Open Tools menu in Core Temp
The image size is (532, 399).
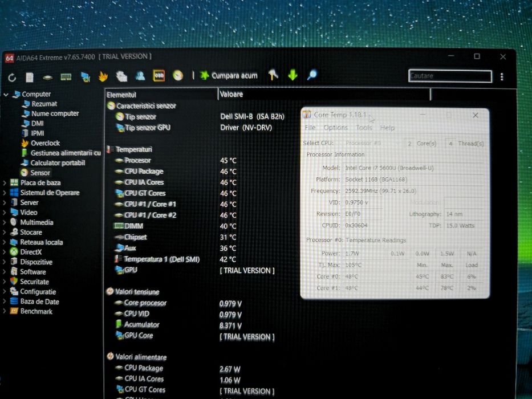tap(364, 128)
